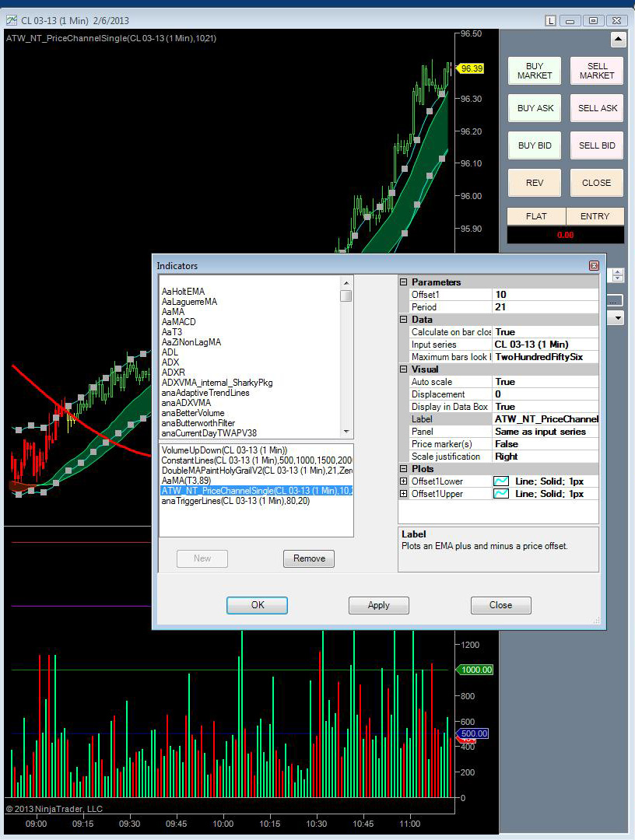635x840 pixels.
Task: Click the BUY BID button
Action: click(x=535, y=145)
